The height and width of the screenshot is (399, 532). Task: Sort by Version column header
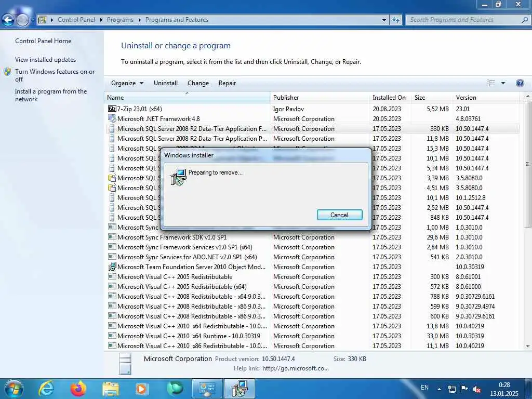tap(486, 97)
